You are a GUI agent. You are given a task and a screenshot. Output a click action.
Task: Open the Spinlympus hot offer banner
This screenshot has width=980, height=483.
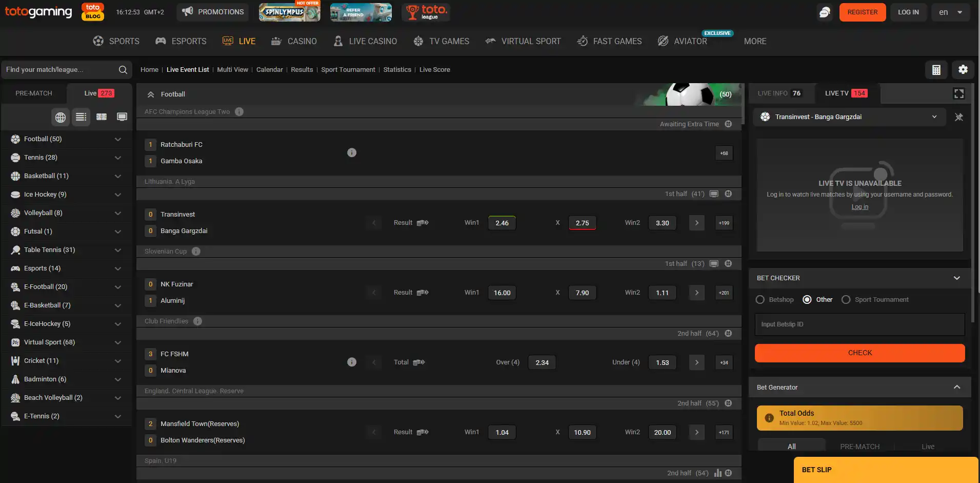(x=290, y=12)
